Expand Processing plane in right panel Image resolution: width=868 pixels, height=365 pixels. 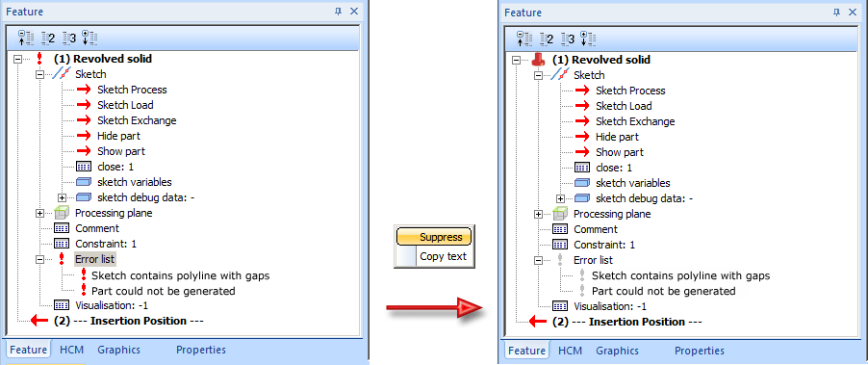[538, 214]
